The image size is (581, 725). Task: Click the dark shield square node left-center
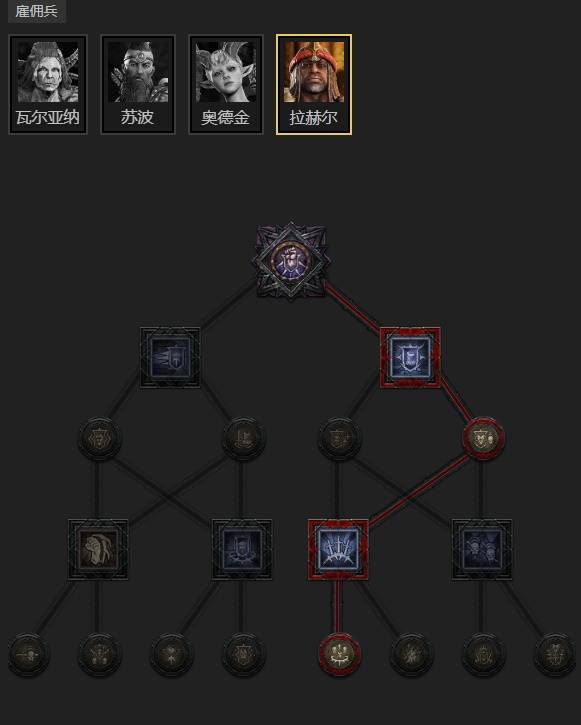[242, 549]
